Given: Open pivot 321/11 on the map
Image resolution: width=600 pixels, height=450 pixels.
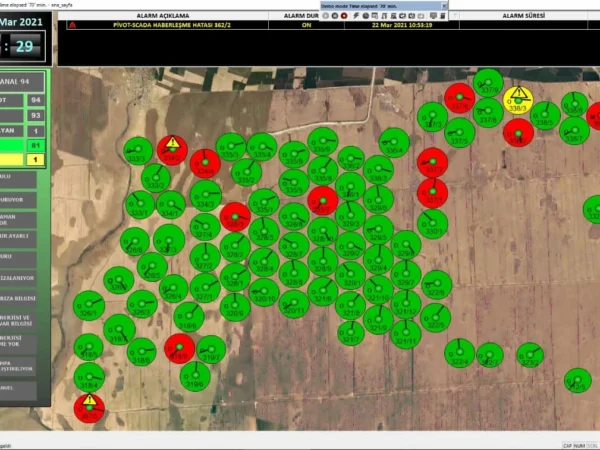Looking at the screenshot, I should 406,334.
